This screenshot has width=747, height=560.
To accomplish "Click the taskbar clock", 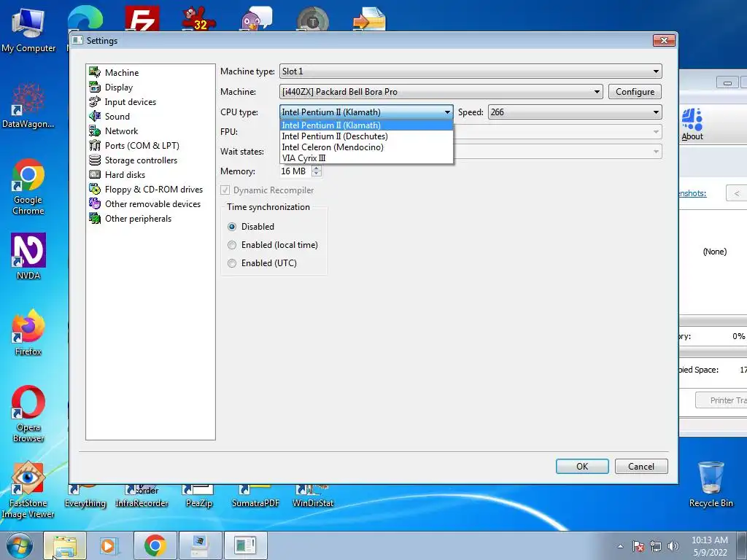I will pos(709,546).
